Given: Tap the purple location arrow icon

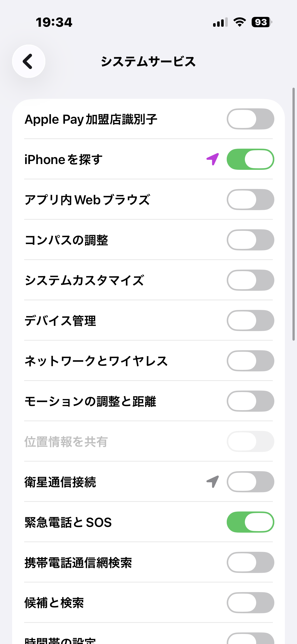Looking at the screenshot, I should 213,159.
